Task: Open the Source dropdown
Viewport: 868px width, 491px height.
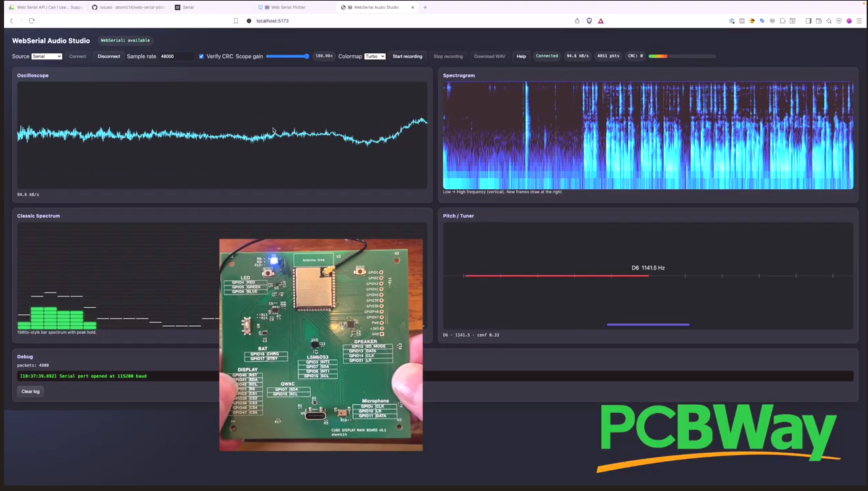Action: [46, 57]
